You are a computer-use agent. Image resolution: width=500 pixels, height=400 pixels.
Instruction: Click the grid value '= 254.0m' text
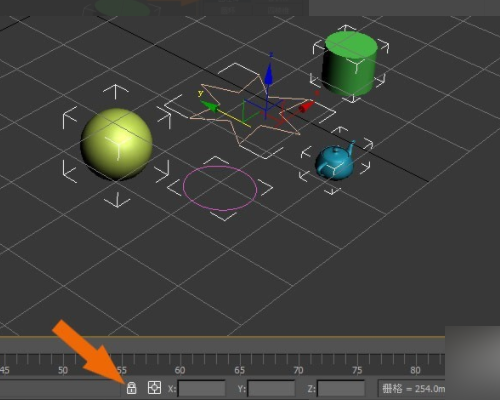pyautogui.click(x=426, y=388)
